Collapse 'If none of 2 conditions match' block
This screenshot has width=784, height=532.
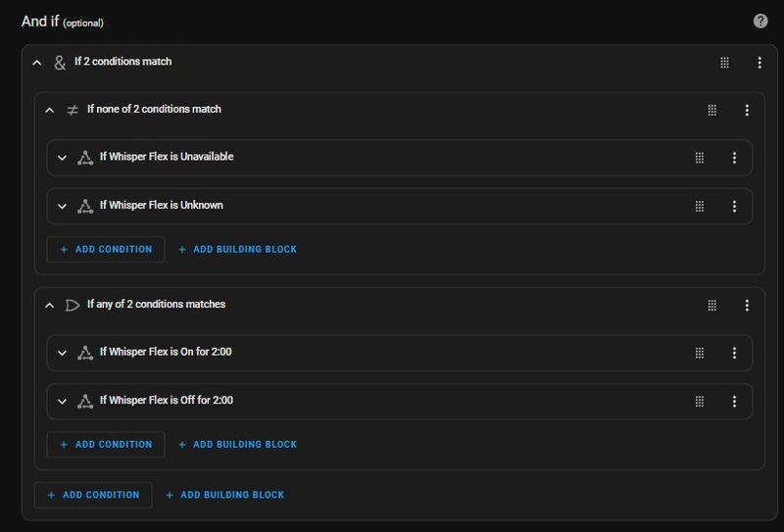pyautogui.click(x=50, y=110)
